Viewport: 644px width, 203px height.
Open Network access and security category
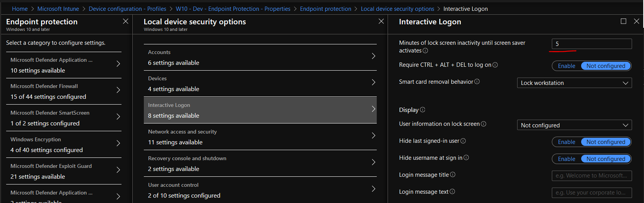(260, 137)
